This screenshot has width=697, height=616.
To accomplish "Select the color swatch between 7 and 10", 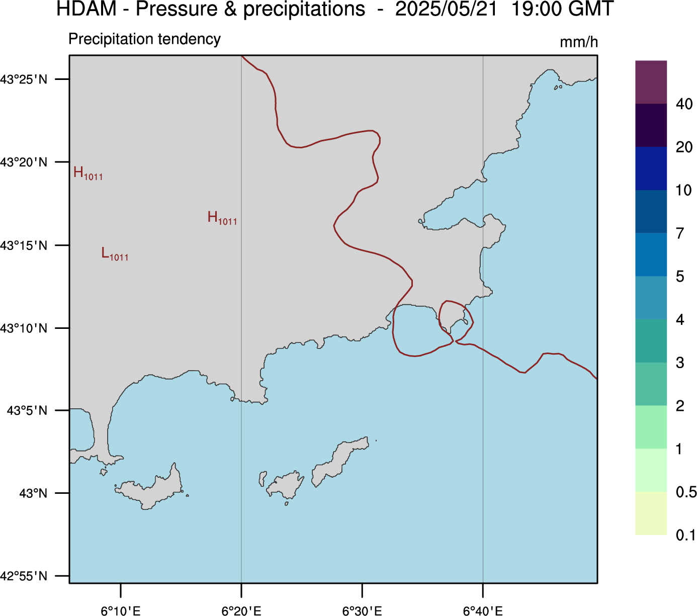I will (x=651, y=211).
